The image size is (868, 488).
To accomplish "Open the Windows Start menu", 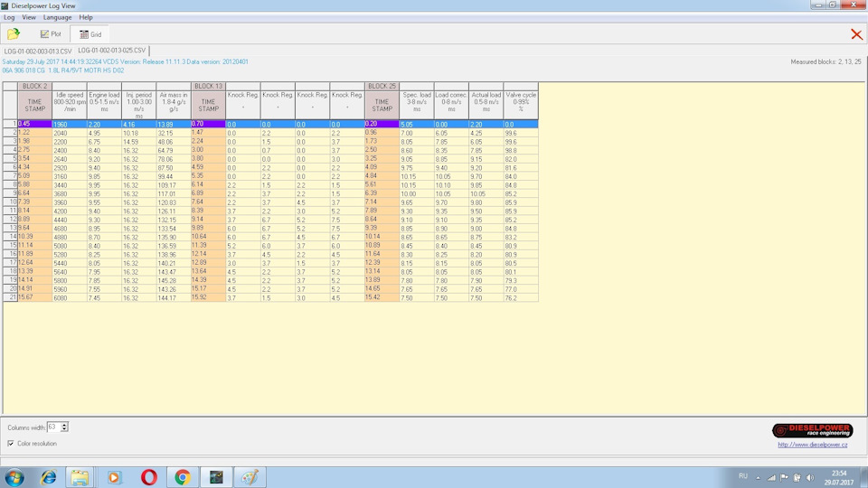I will [x=14, y=477].
